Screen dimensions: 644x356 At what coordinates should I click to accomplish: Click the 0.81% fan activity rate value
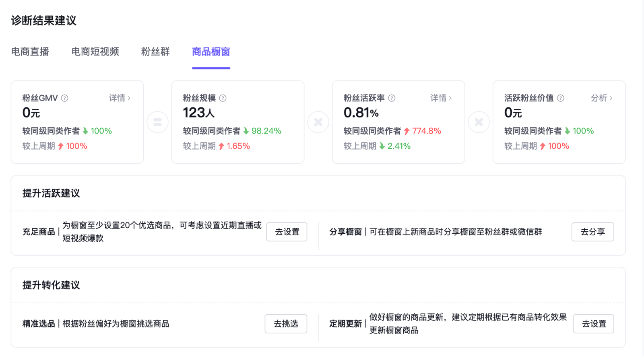[x=361, y=113]
